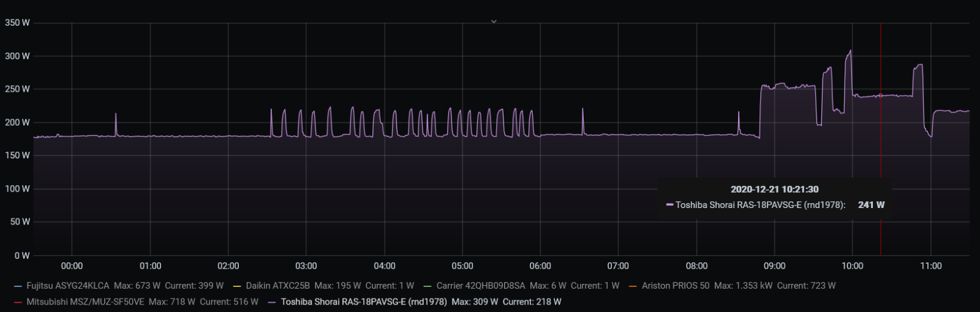
Task: Click Toshiba 'Current: 218 W' legend value
Action: (532, 302)
